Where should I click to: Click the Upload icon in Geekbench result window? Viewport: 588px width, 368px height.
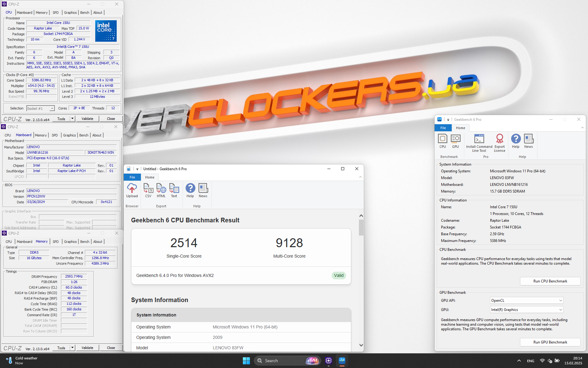[x=132, y=190]
